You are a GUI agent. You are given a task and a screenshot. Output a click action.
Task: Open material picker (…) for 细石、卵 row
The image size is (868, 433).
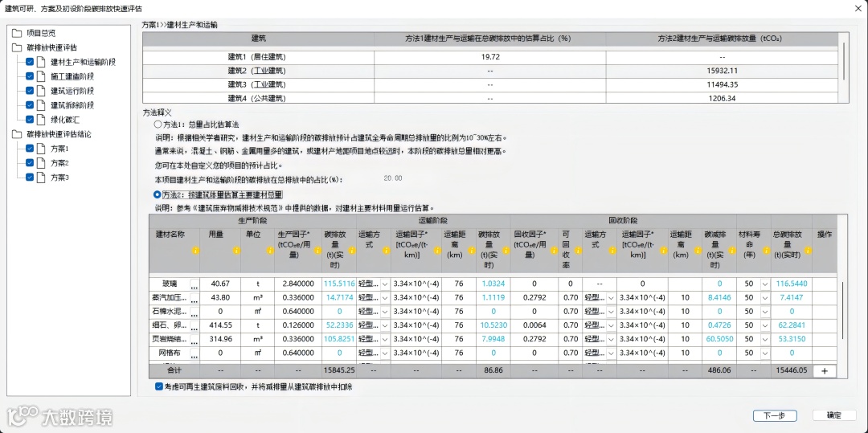pyautogui.click(x=194, y=325)
